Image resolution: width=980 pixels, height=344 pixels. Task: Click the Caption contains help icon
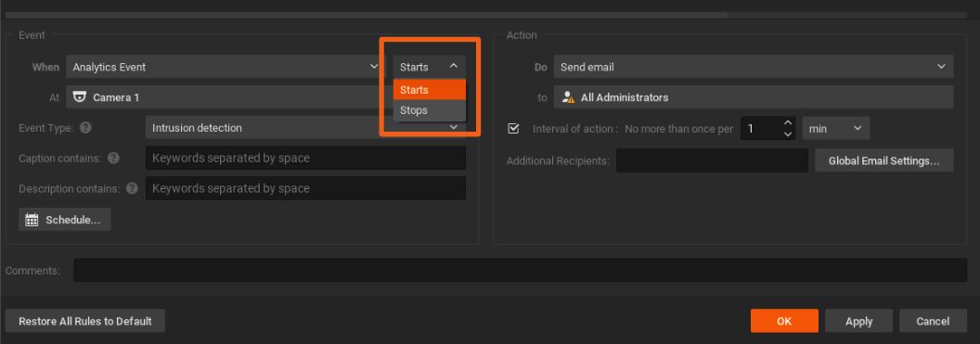point(113,158)
